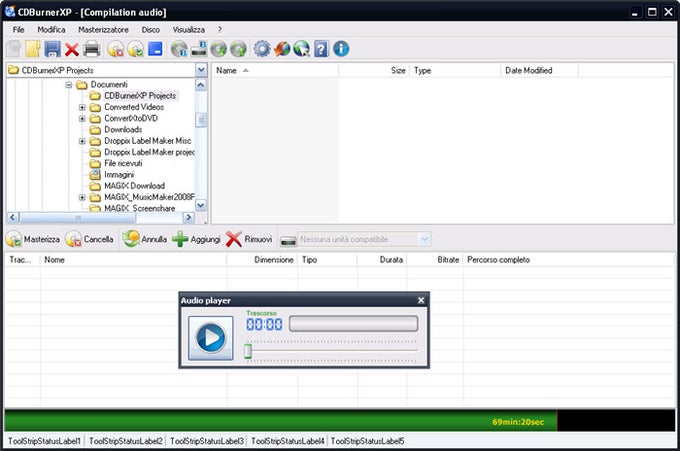Click ToolStripStatusLabel3 in status bar
Viewport: 680px width, 451px height.
(x=207, y=441)
